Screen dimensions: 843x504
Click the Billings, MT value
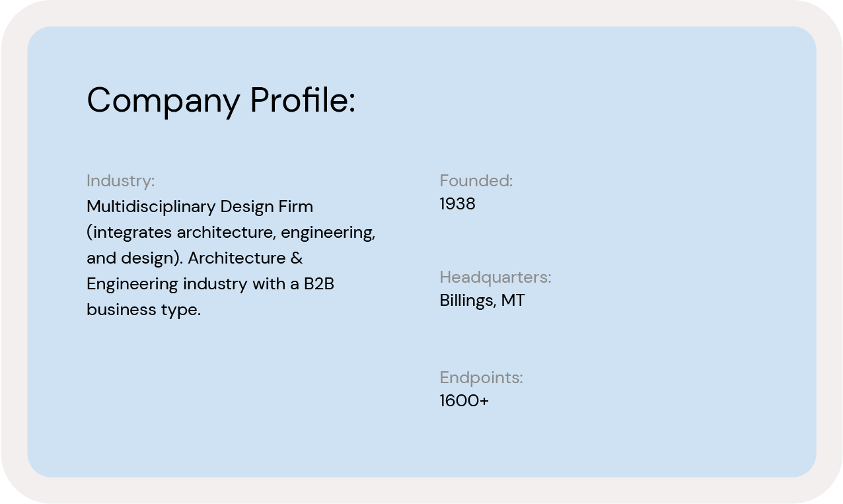point(482,301)
